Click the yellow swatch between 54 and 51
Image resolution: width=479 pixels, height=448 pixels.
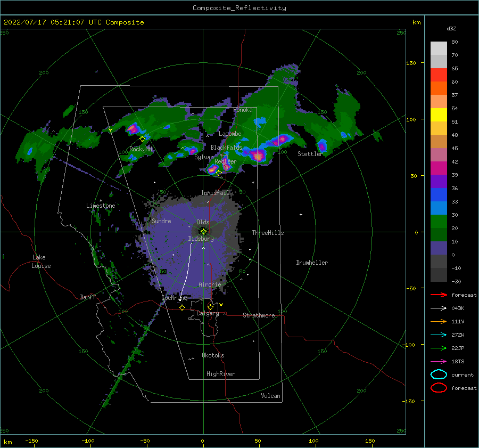click(x=439, y=115)
